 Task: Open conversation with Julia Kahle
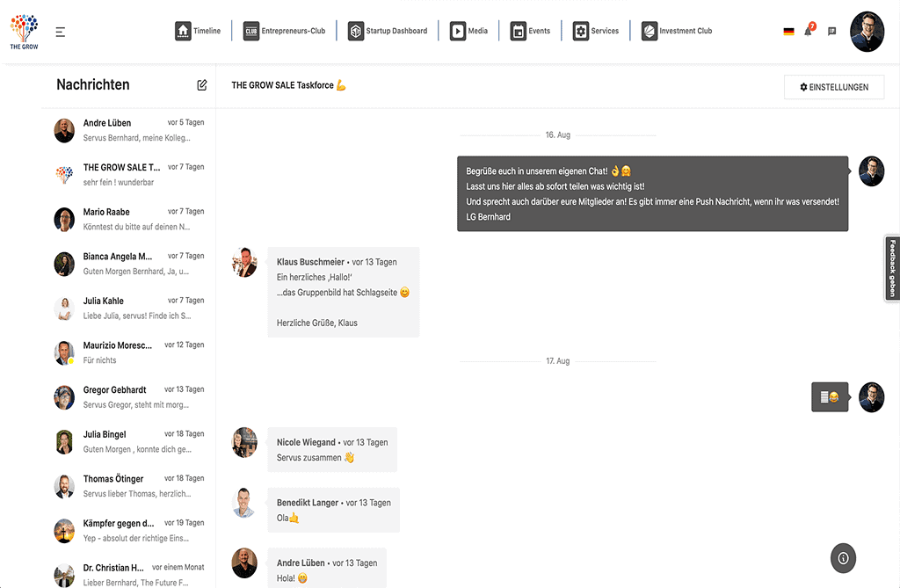[x=129, y=309]
